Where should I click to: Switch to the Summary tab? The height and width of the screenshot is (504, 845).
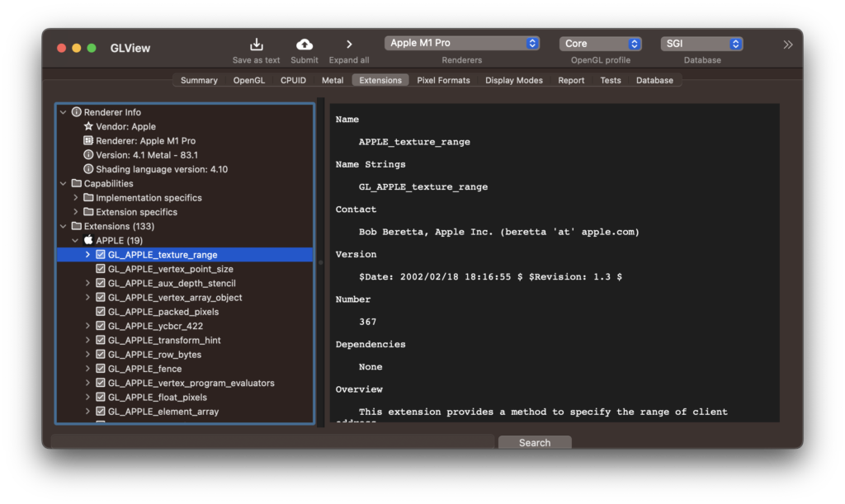point(199,80)
